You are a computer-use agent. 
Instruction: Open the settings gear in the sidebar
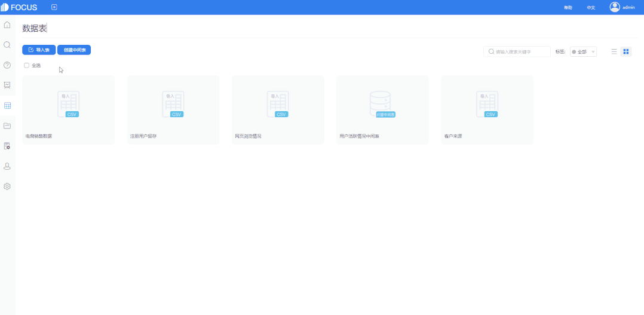[x=7, y=186]
